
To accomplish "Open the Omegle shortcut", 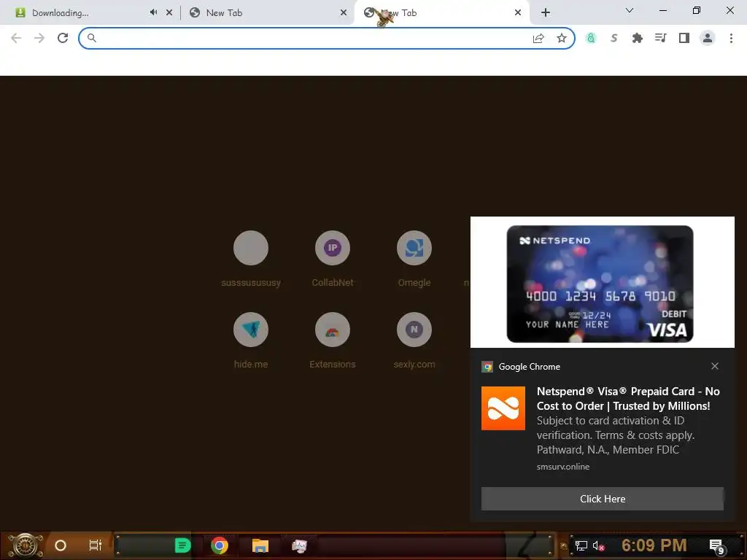I will (x=414, y=259).
